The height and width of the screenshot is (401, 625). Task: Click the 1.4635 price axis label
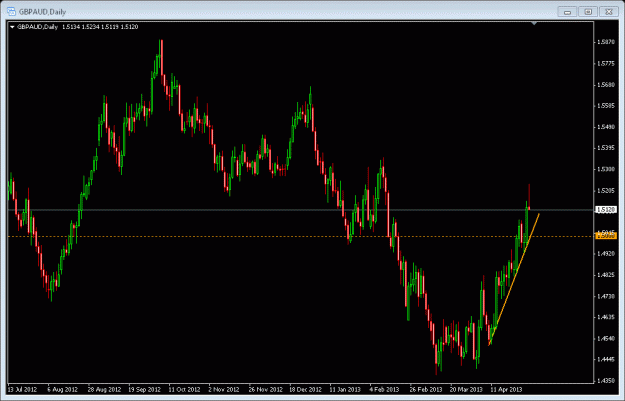point(606,317)
